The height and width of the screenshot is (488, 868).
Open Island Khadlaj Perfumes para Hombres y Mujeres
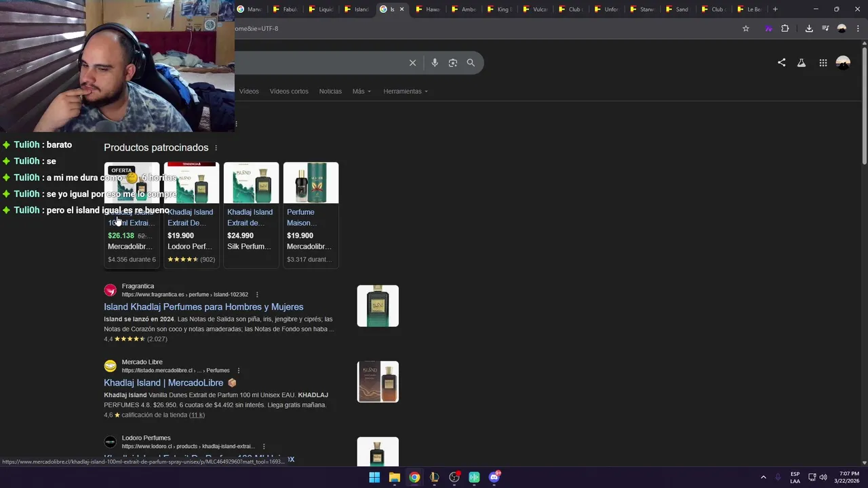click(x=203, y=307)
